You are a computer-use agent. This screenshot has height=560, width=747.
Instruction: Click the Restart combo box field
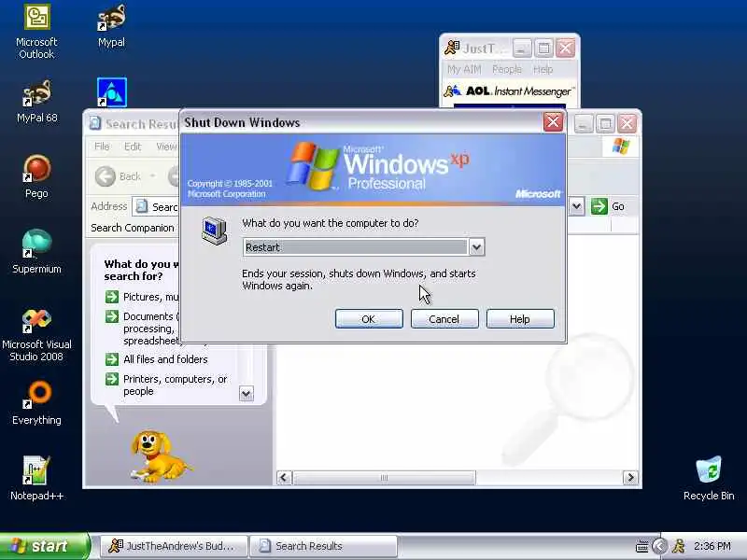coord(363,247)
